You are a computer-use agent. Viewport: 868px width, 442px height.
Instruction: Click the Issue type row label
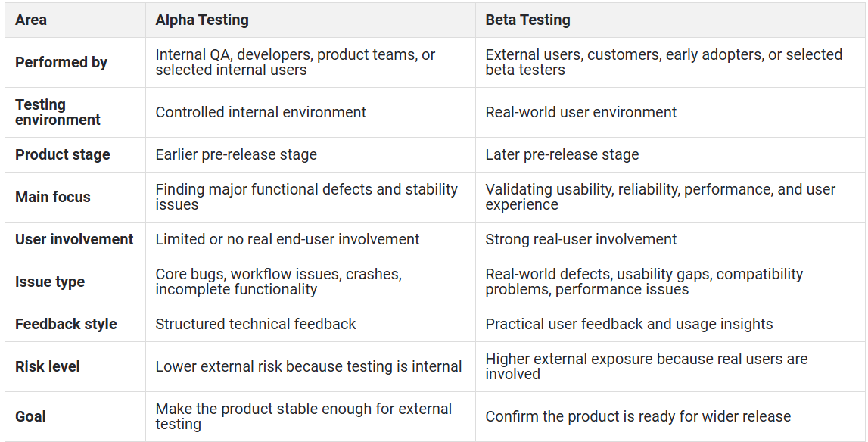click(50, 282)
